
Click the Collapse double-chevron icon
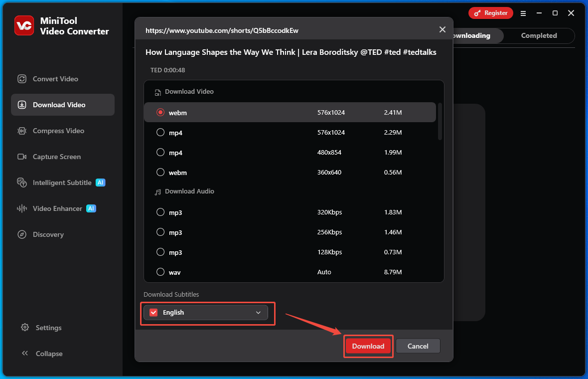(x=25, y=353)
